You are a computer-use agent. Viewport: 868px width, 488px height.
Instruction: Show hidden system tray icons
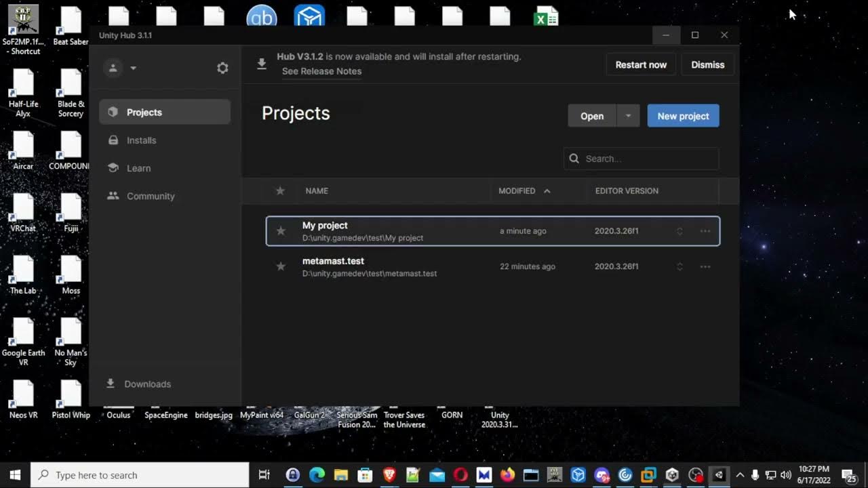coord(740,475)
